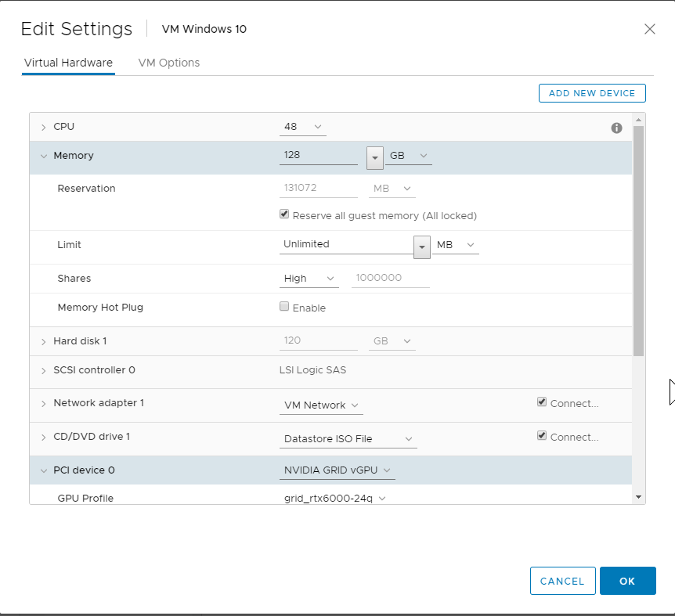Click the CPU info icon
675x616 pixels.
pos(616,128)
